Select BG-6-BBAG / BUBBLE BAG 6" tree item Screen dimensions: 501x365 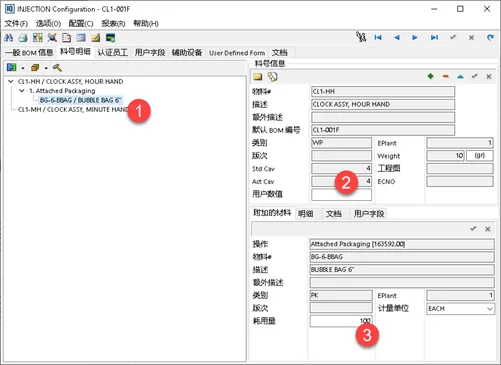(80, 100)
